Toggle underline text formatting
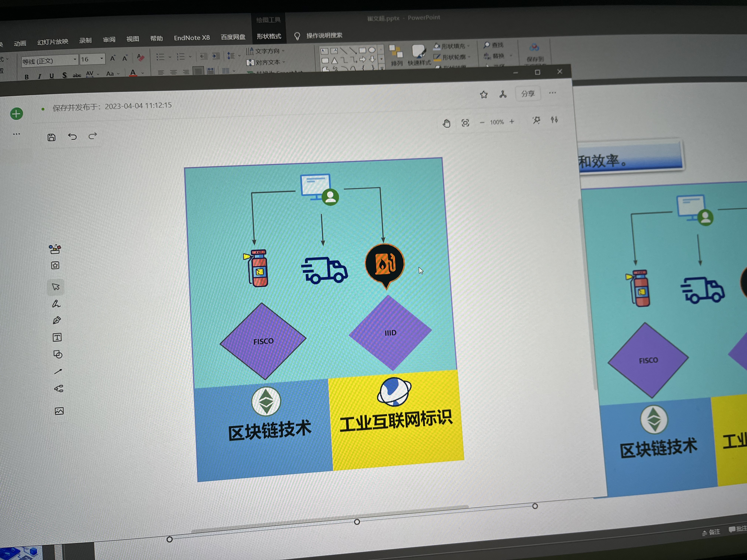Viewport: 747px width, 560px height. coord(51,76)
